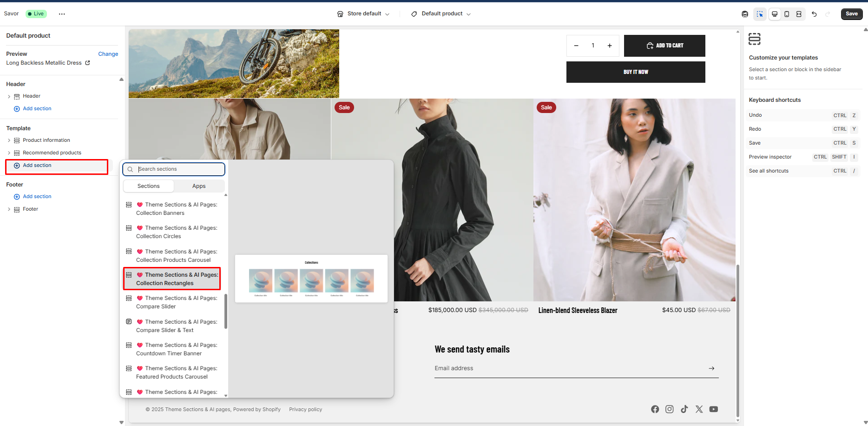
Task: Open the Facebook footer icon
Action: (655, 409)
